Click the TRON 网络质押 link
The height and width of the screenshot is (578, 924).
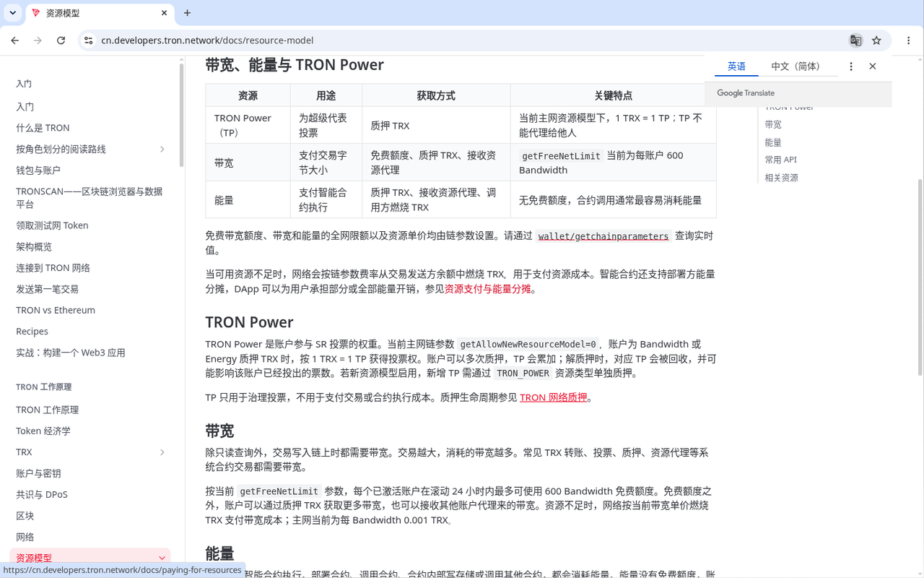[x=553, y=397]
